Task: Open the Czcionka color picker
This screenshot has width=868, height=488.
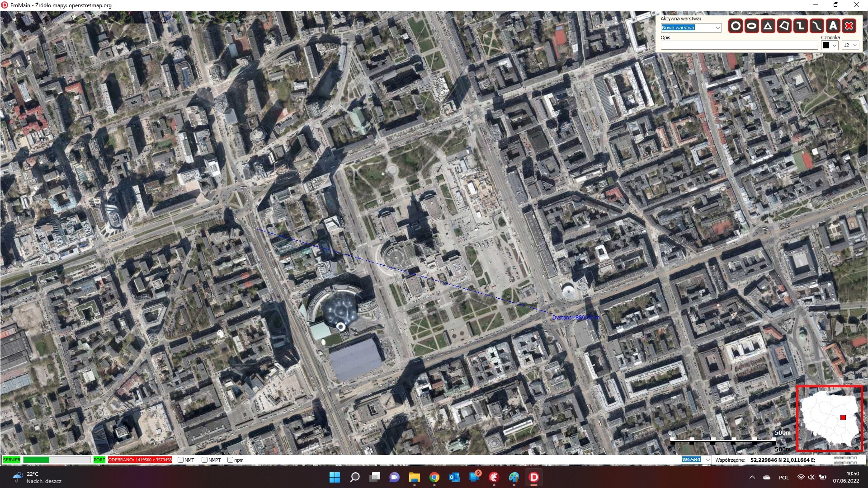Action: [x=829, y=45]
